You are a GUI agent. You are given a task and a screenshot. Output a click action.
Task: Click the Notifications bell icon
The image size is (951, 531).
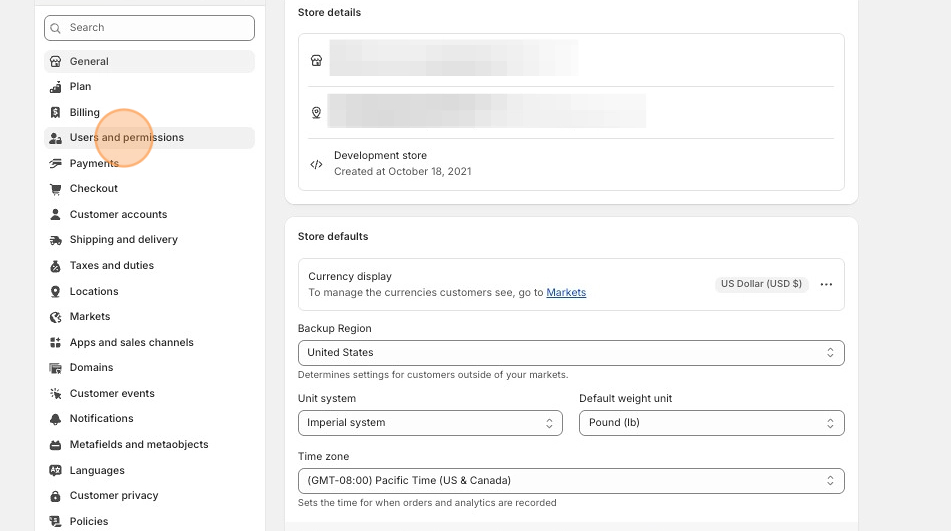click(x=56, y=419)
